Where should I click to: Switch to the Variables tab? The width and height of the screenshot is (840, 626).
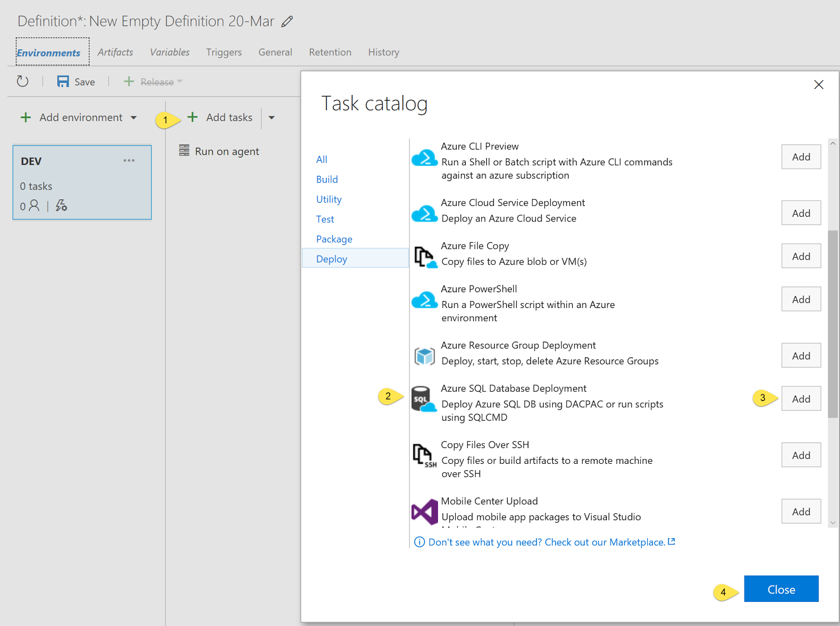tap(169, 52)
